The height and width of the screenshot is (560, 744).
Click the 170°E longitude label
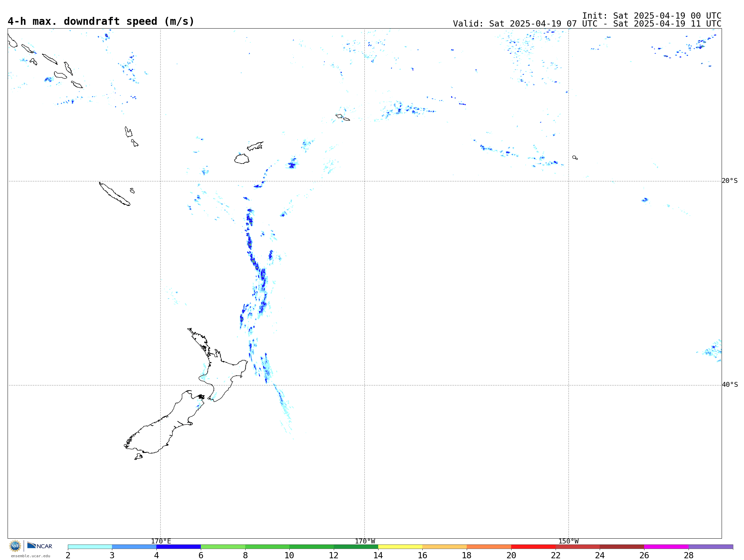tap(161, 541)
